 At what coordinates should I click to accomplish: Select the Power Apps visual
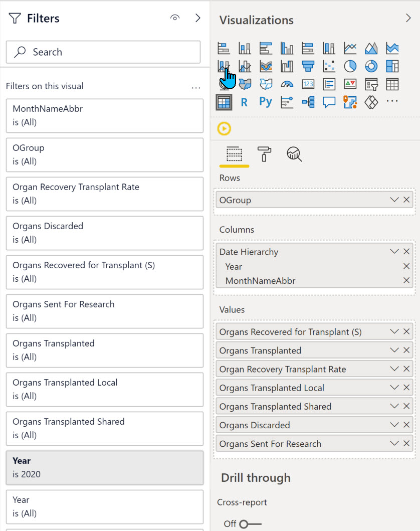pos(371,102)
